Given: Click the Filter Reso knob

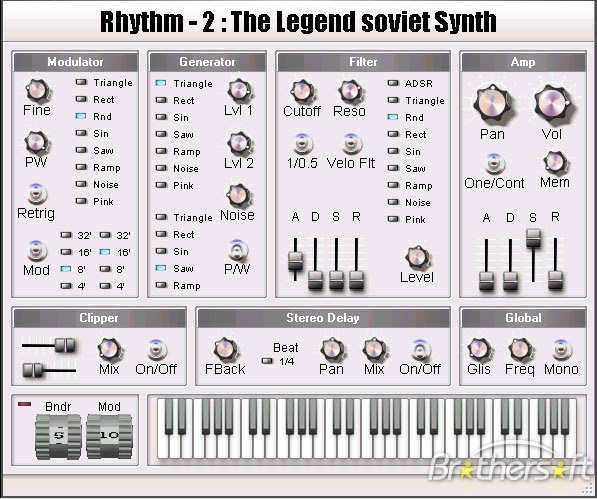Looking at the screenshot, I should coord(350,92).
